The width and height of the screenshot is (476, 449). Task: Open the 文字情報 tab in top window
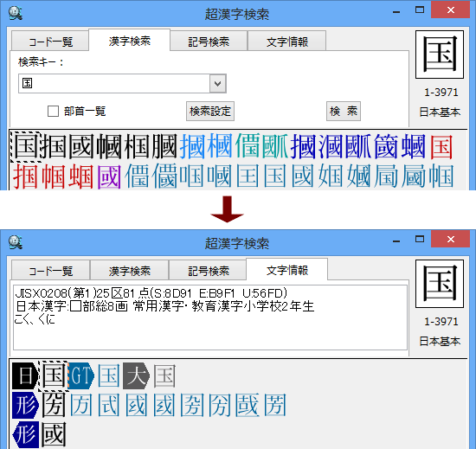(287, 41)
